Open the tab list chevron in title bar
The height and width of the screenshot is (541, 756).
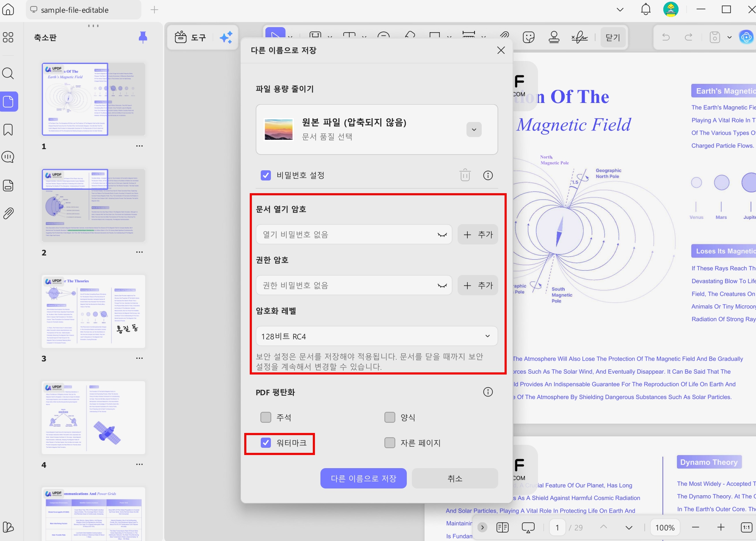[x=620, y=9]
